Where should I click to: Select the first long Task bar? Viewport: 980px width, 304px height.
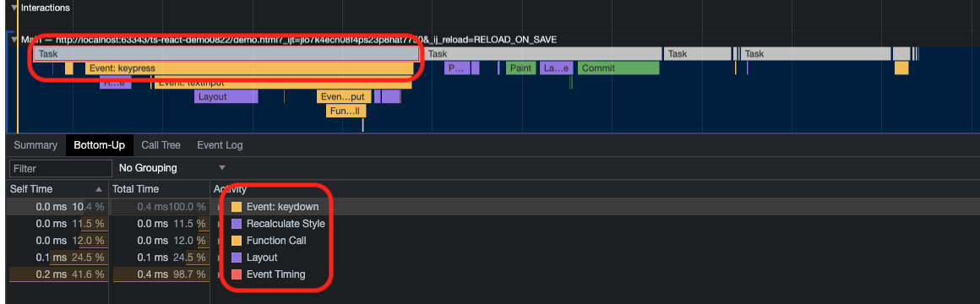[x=226, y=54]
